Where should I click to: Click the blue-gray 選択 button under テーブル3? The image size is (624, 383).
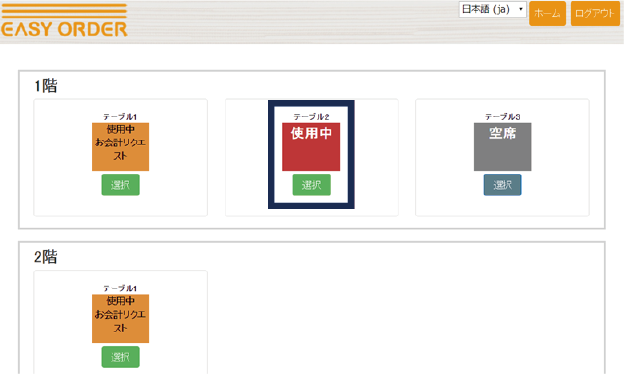(503, 185)
